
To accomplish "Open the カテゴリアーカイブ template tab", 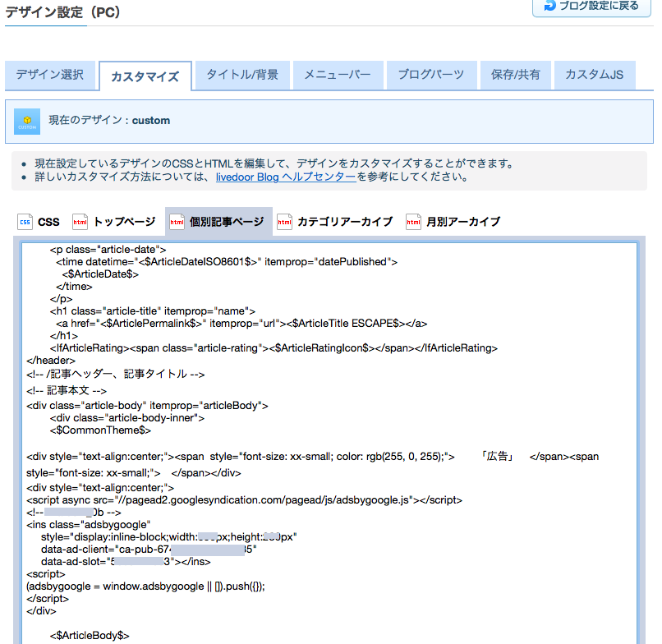I will [x=335, y=222].
